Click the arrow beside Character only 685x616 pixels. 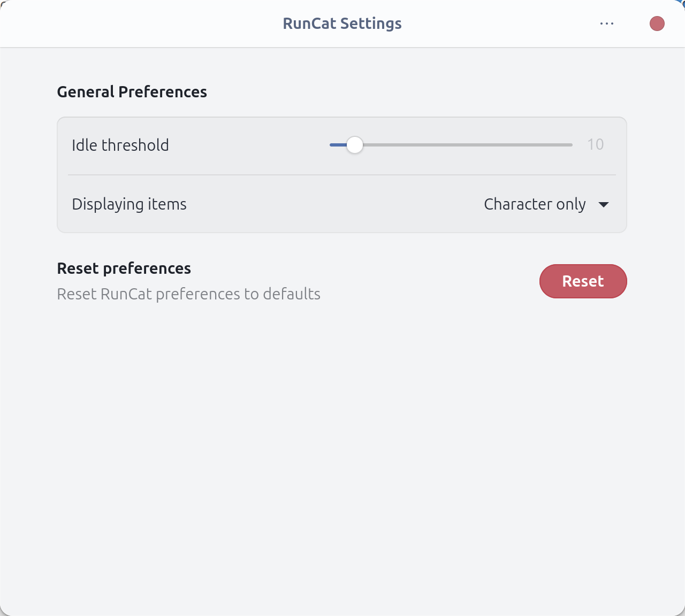(x=604, y=205)
